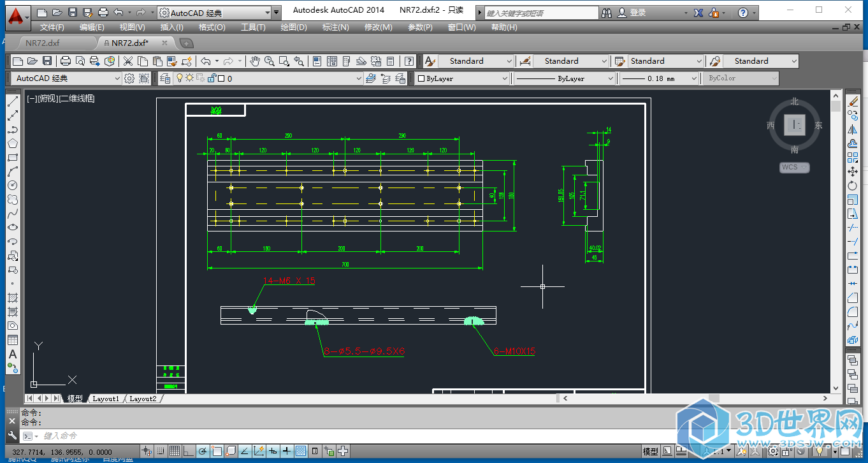Screen dimensions: 868x463
Task: Click the ViewCube top face
Action: click(x=794, y=125)
